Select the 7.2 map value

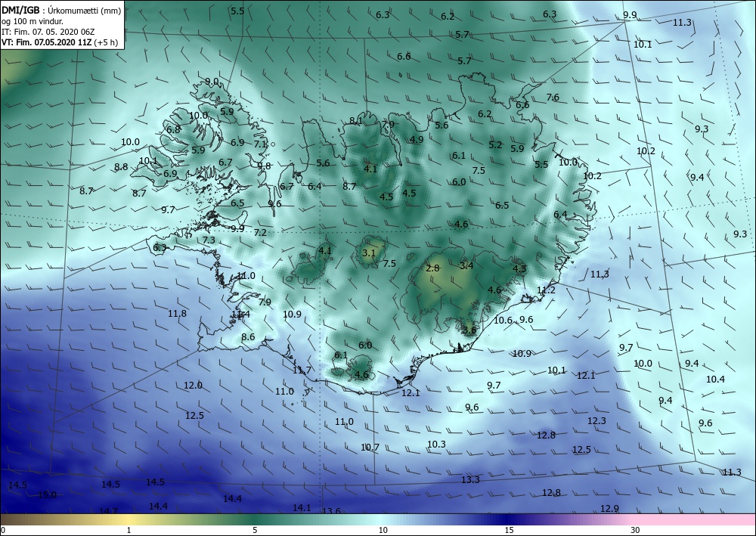260,232
